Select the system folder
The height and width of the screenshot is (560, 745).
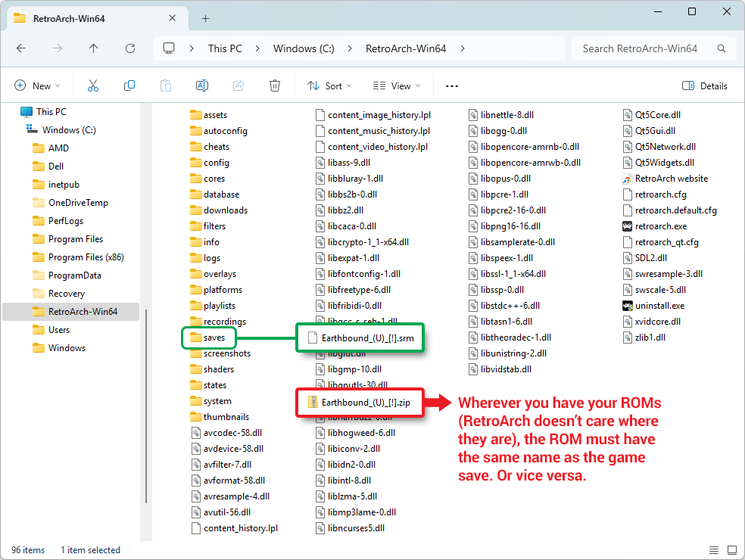[x=211, y=401]
